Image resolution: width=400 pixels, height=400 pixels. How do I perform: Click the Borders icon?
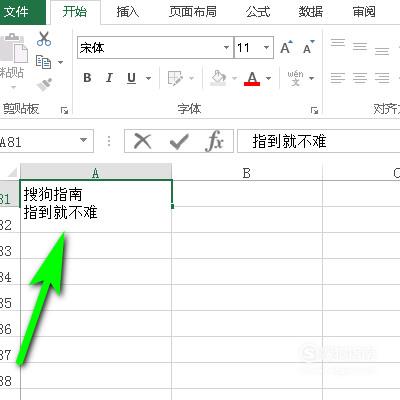pos(175,78)
